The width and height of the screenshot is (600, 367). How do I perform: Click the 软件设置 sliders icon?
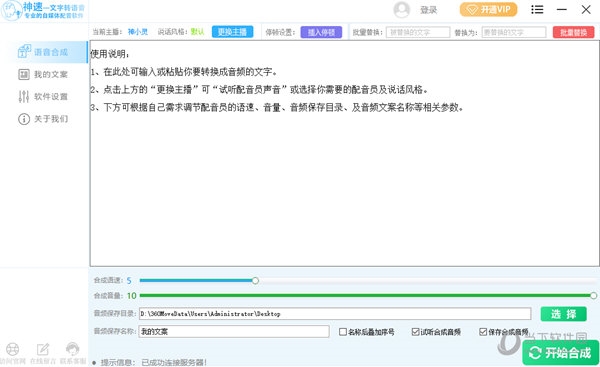24,96
